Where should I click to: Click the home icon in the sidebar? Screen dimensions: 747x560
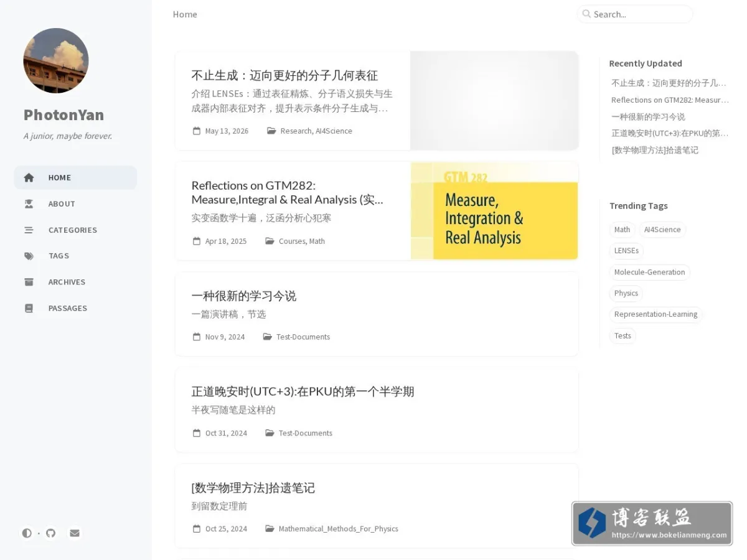click(29, 177)
